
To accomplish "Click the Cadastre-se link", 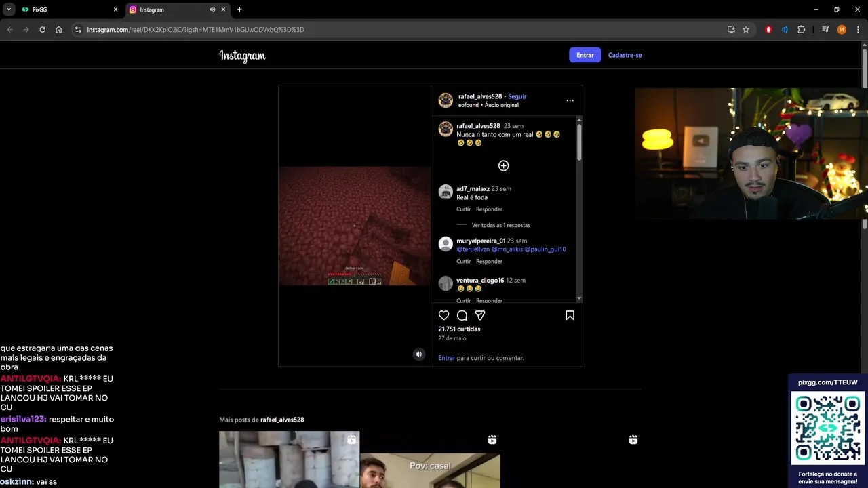I will (625, 55).
